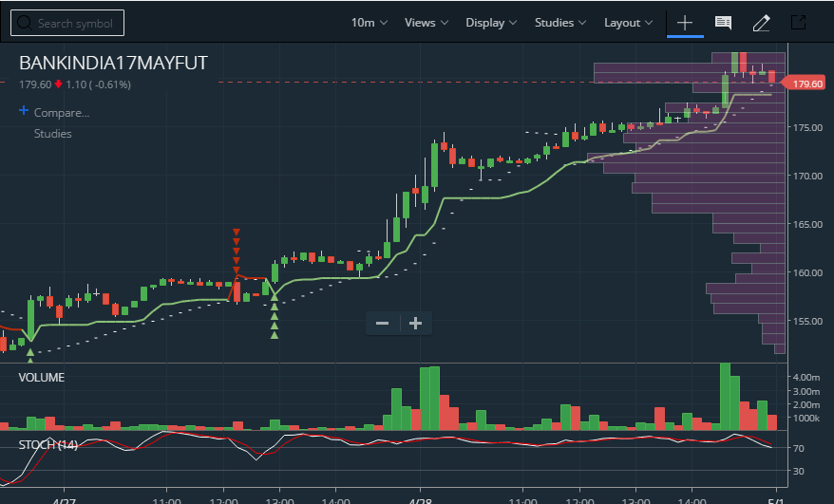This screenshot has height=504, width=834.
Task: Click the 160.00 price axis label
Action: [807, 272]
